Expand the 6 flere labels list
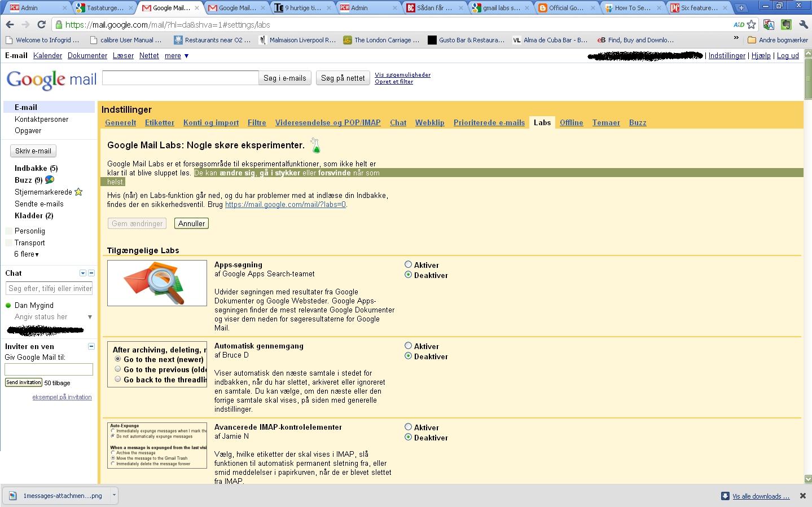 pos(27,254)
